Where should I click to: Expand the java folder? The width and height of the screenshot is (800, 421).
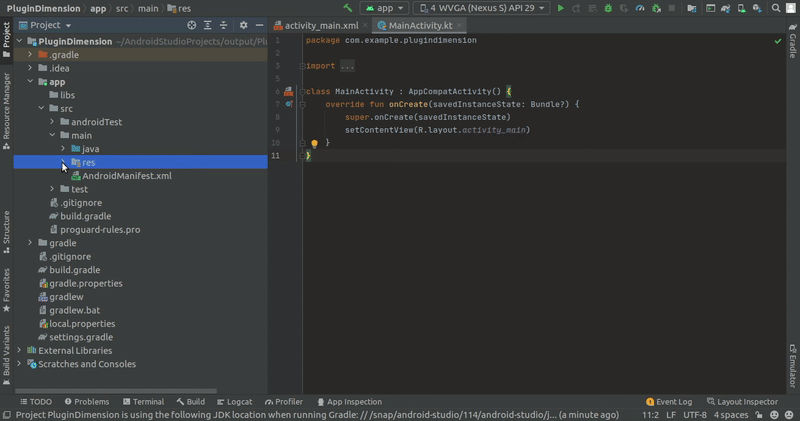[63, 148]
